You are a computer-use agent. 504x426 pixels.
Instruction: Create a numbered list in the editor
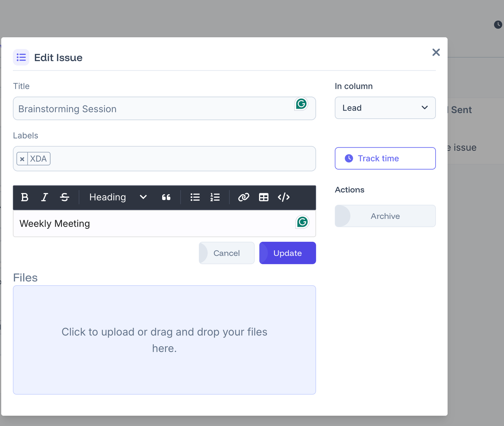(215, 197)
